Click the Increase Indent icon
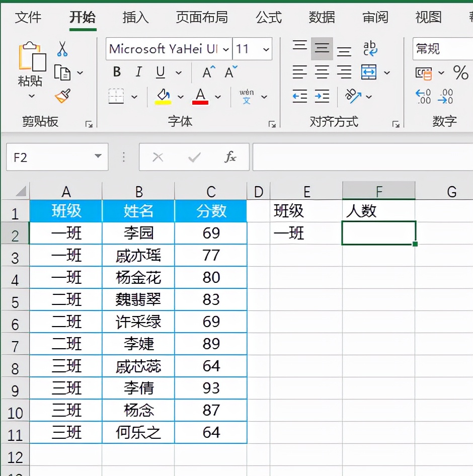 [x=322, y=96]
